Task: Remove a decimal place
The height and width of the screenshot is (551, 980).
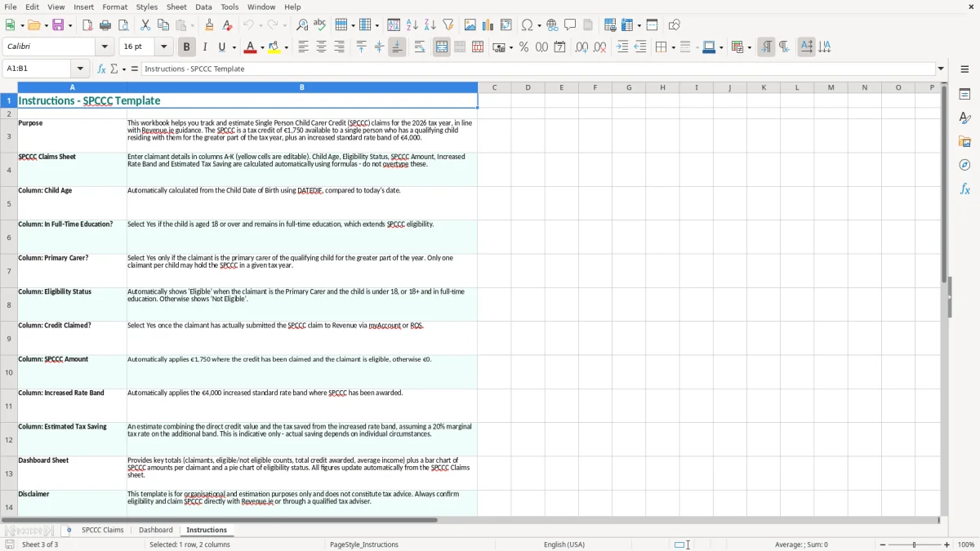Action: click(x=599, y=47)
